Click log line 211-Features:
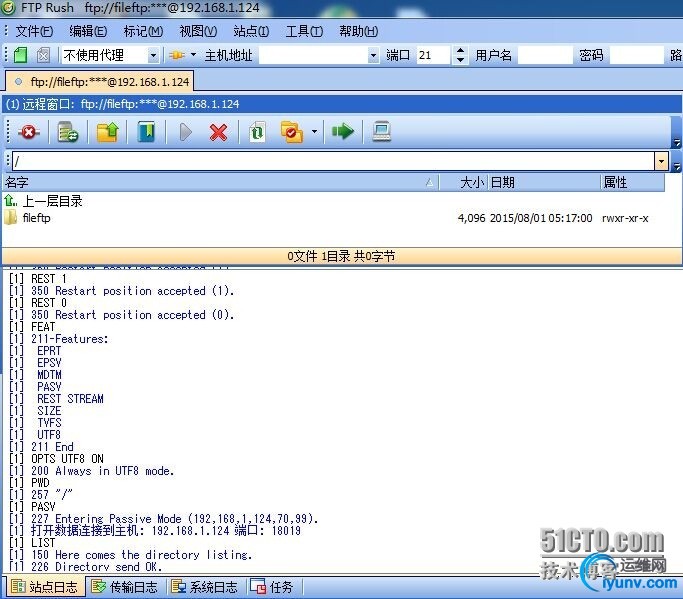 point(58,338)
